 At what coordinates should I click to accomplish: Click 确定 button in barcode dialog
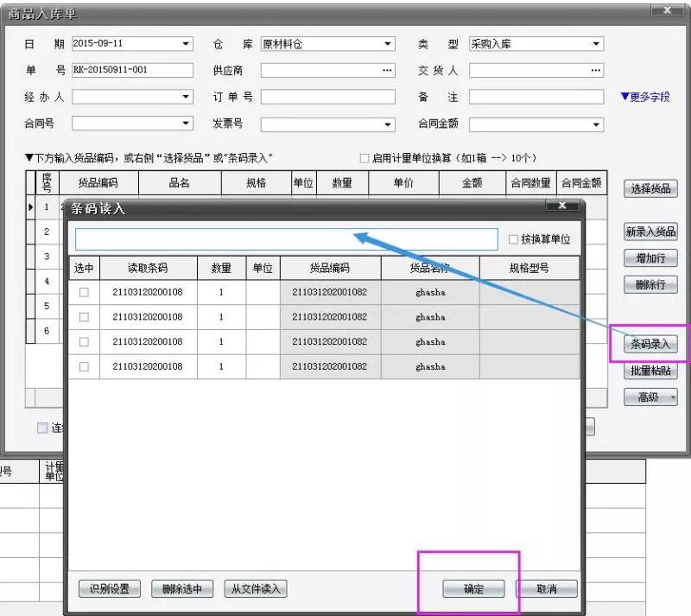click(472, 589)
